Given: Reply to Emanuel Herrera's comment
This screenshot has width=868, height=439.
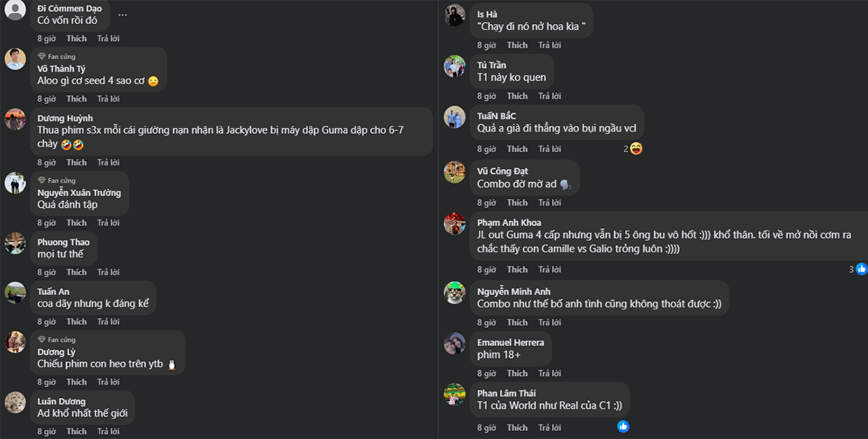Looking at the screenshot, I should pos(548,373).
